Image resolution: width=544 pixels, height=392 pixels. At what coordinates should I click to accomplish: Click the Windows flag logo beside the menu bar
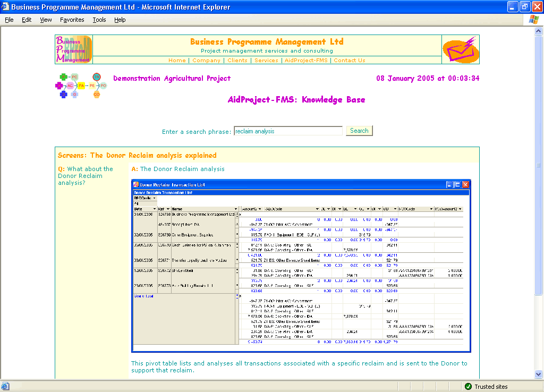tap(533, 20)
